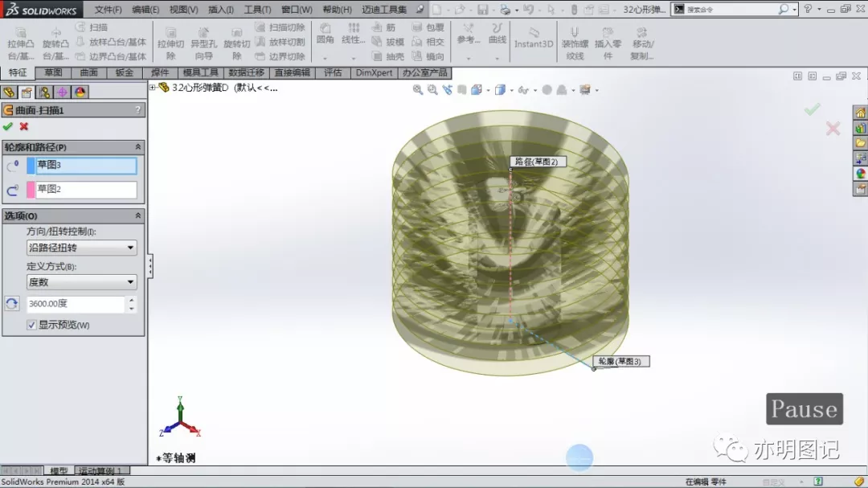Accept sweep via viewport green checkmark
Viewport: 868px width, 488px height.
tap(812, 109)
